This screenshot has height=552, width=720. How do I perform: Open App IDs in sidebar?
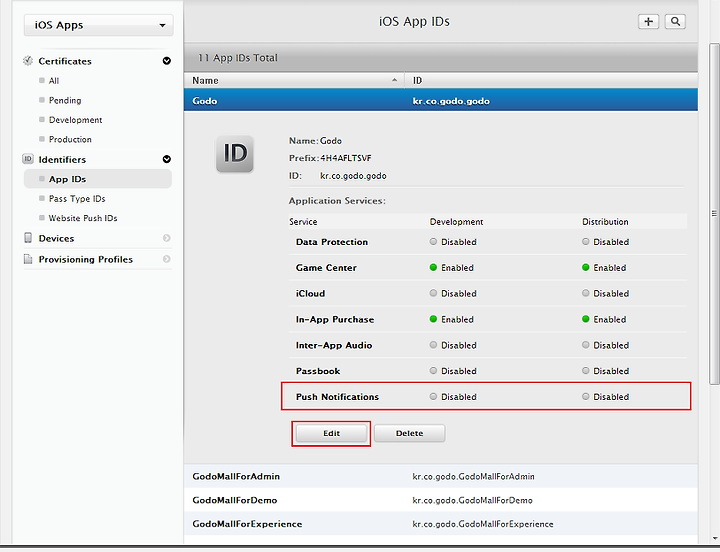tap(98, 179)
